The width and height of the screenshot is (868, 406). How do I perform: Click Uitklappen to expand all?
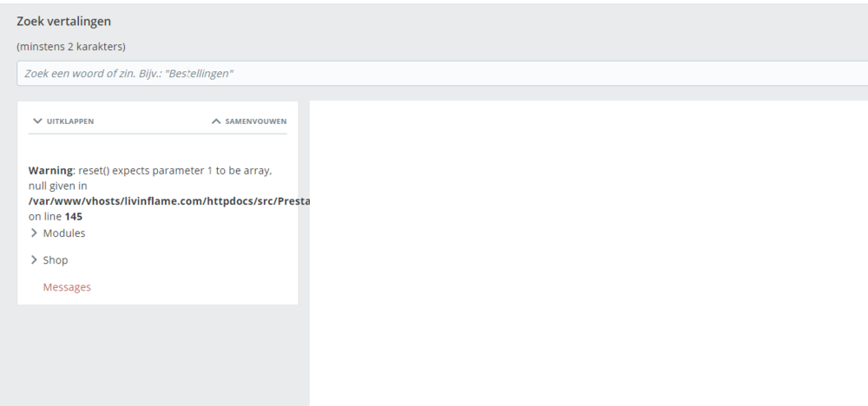pos(63,121)
